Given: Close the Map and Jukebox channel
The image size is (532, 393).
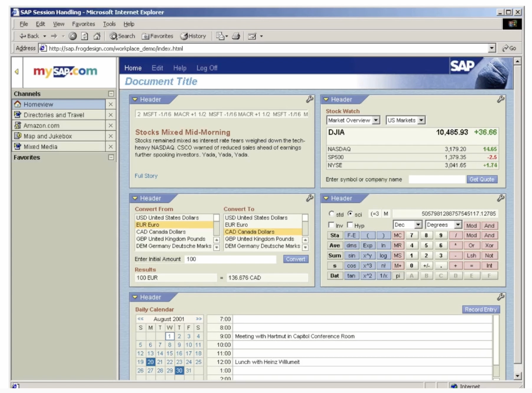Looking at the screenshot, I should (x=111, y=136).
